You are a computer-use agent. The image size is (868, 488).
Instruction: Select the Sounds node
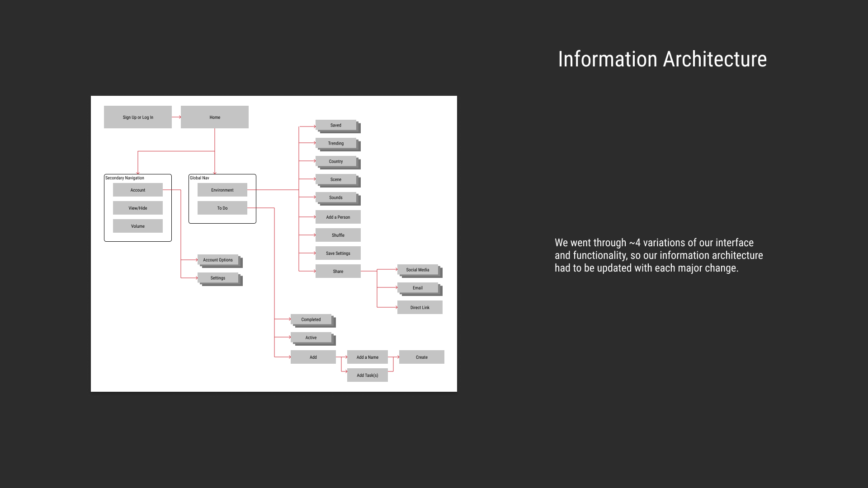(336, 197)
